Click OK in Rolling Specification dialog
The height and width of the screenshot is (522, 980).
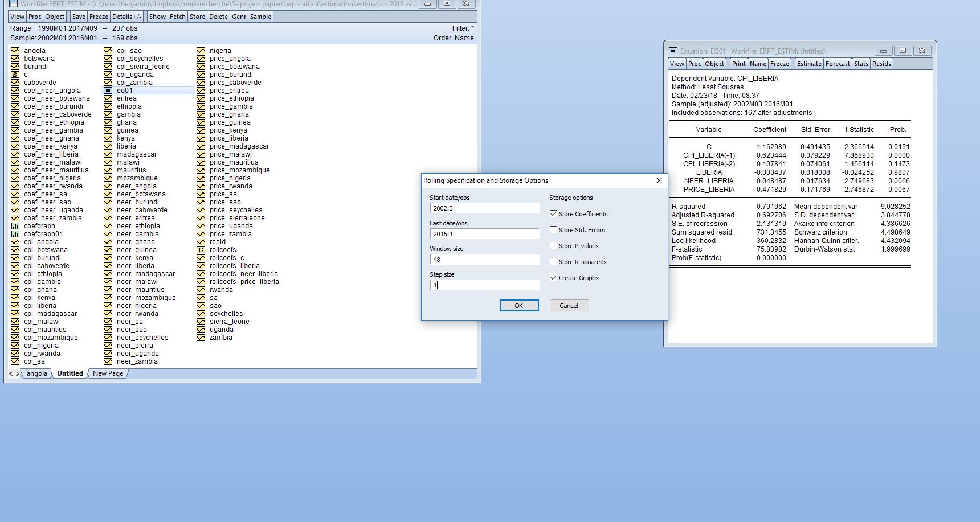click(x=519, y=306)
